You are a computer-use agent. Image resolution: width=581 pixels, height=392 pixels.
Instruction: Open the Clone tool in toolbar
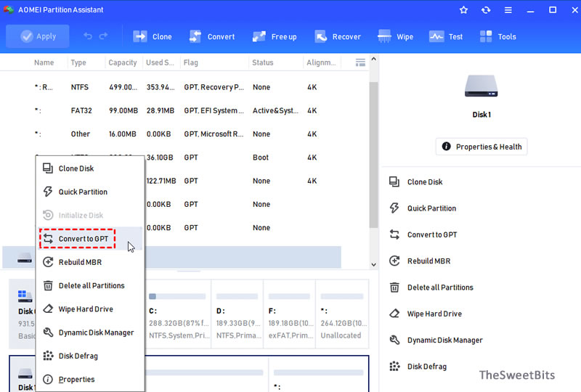point(153,37)
